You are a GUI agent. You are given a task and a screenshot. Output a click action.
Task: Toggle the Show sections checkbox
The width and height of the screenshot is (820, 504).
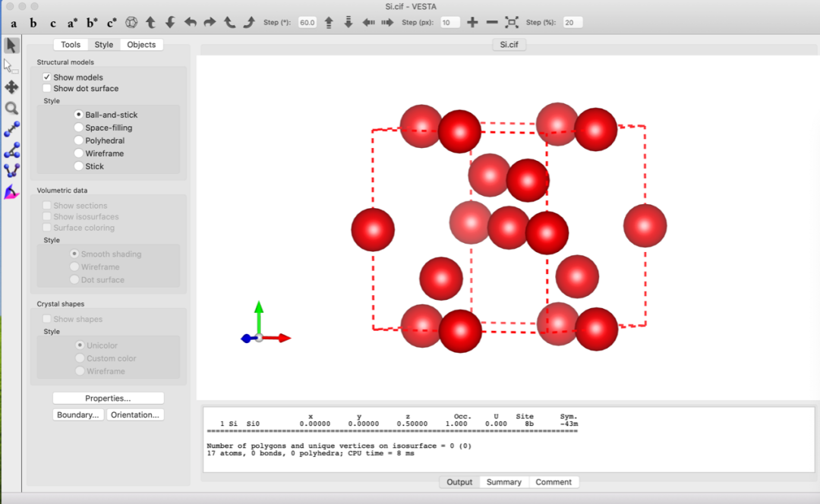click(46, 206)
